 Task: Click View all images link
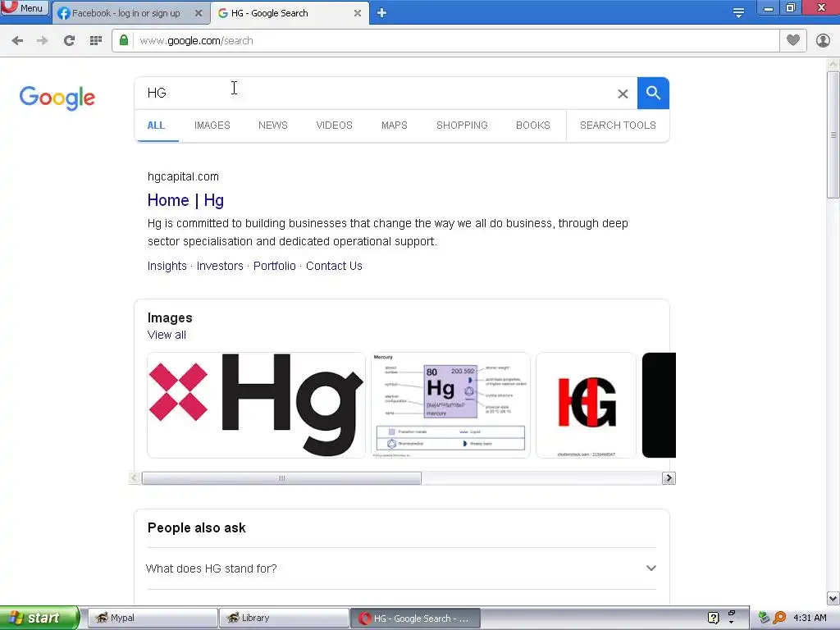(167, 335)
